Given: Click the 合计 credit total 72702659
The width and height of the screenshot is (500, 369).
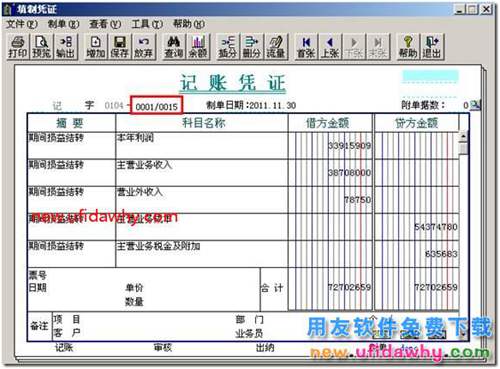Looking at the screenshot, I should coord(436,287).
